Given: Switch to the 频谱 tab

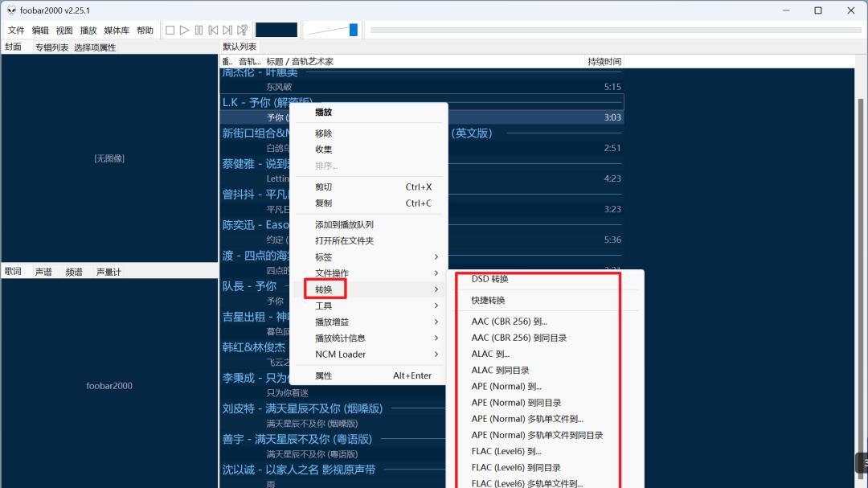Looking at the screenshot, I should (74, 272).
